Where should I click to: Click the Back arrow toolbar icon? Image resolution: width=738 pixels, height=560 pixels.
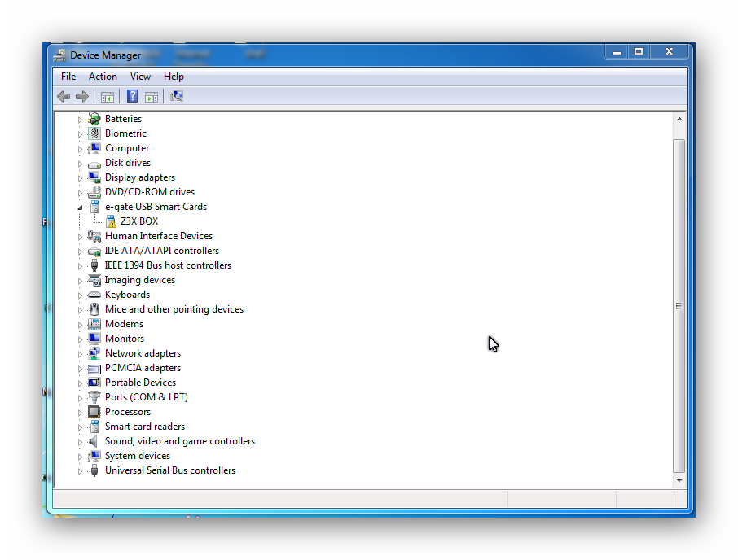tap(64, 96)
